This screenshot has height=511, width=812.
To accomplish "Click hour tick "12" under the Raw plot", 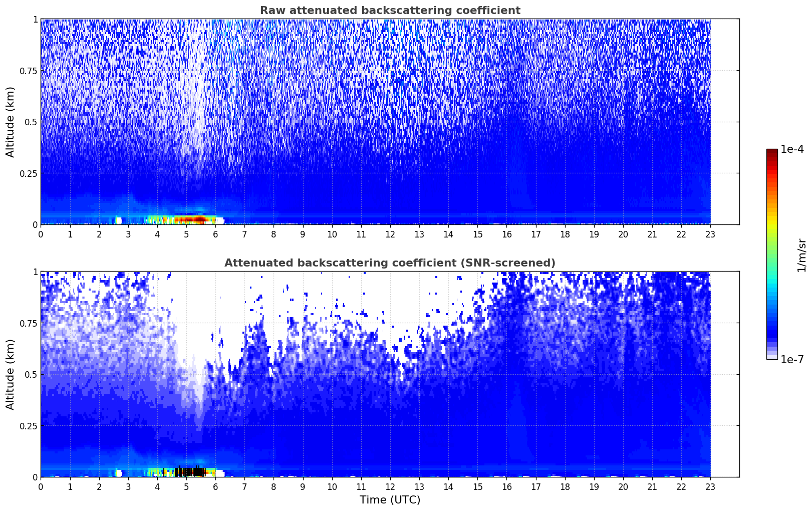I will coord(390,234).
